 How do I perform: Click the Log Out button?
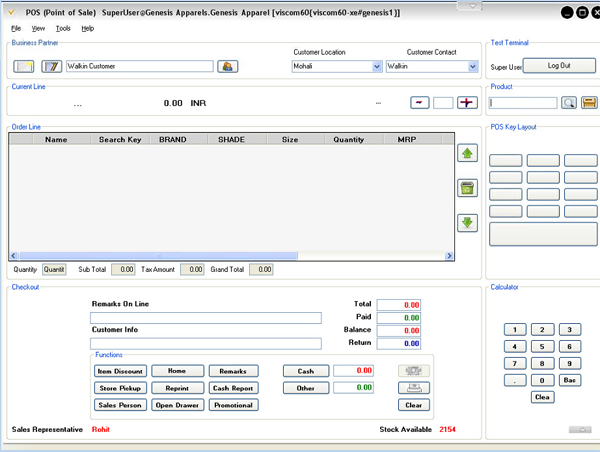tap(559, 65)
